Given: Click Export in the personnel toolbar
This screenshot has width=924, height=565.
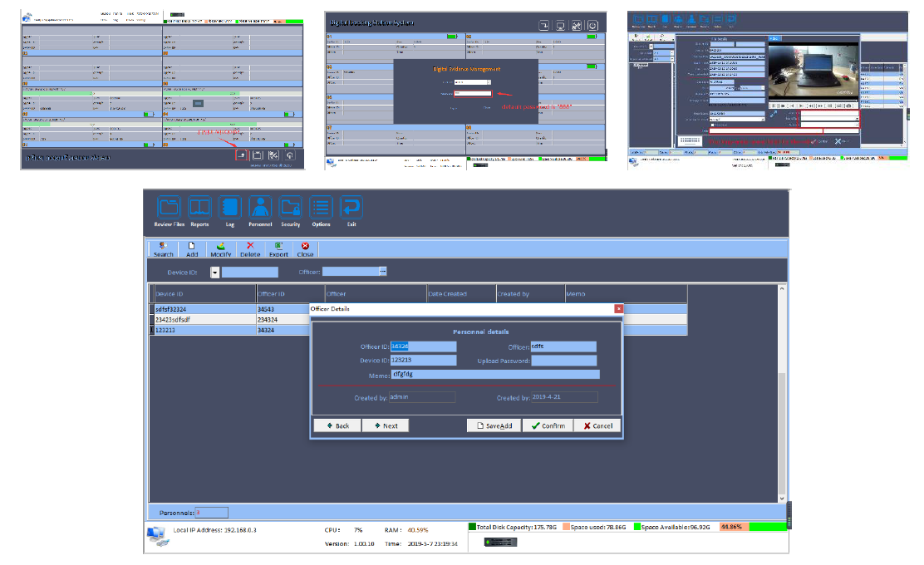Looking at the screenshot, I should click(x=279, y=248).
